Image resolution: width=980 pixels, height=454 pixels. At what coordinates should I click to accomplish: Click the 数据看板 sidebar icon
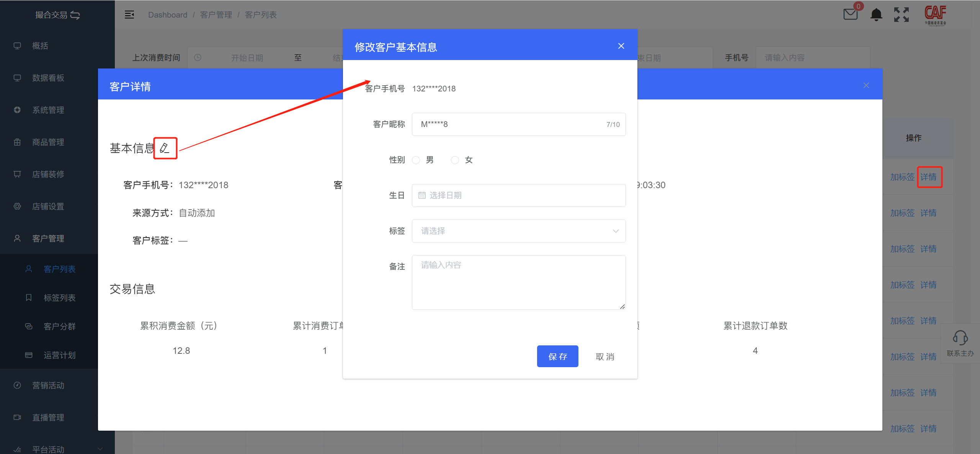click(17, 78)
